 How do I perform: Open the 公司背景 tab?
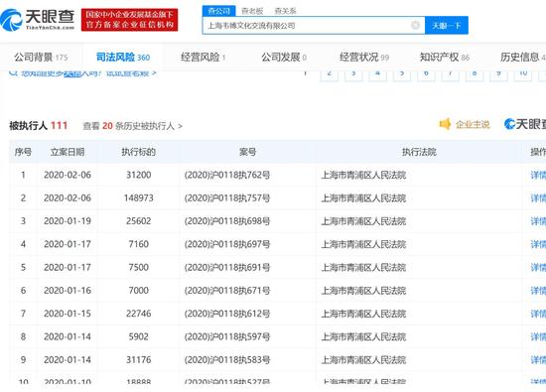click(x=41, y=58)
